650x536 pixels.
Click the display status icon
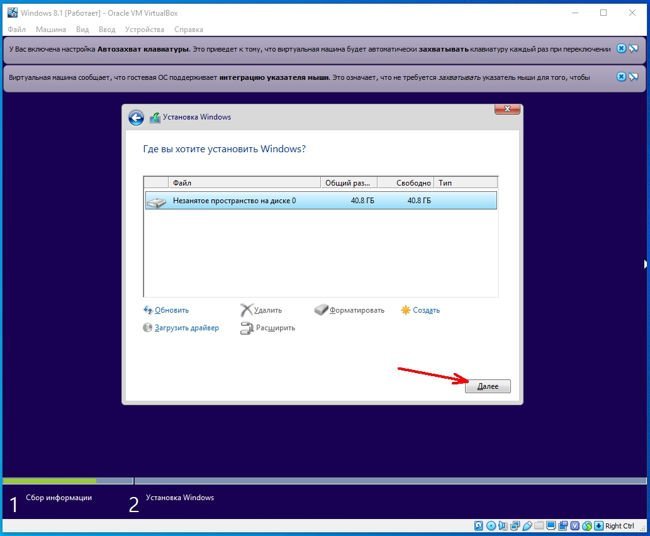pos(551,526)
